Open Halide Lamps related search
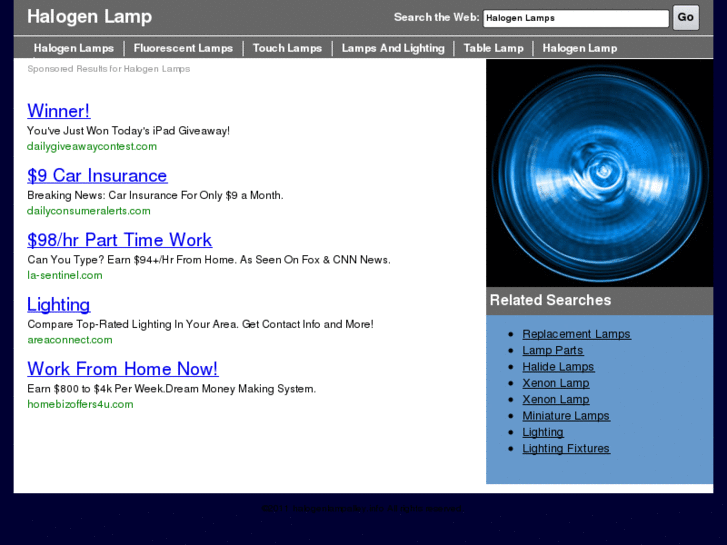 coord(558,367)
